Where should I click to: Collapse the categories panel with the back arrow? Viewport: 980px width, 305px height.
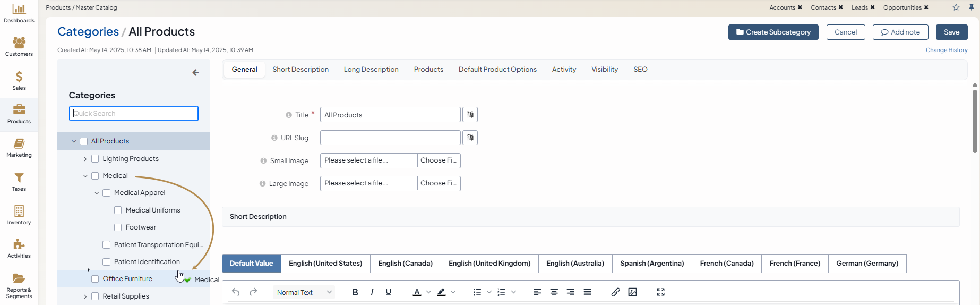click(195, 73)
